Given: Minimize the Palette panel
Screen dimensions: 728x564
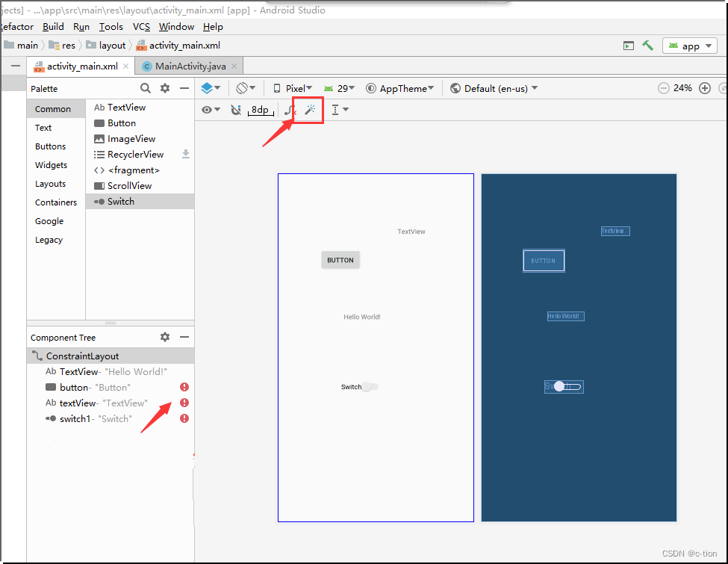Looking at the screenshot, I should [x=184, y=88].
